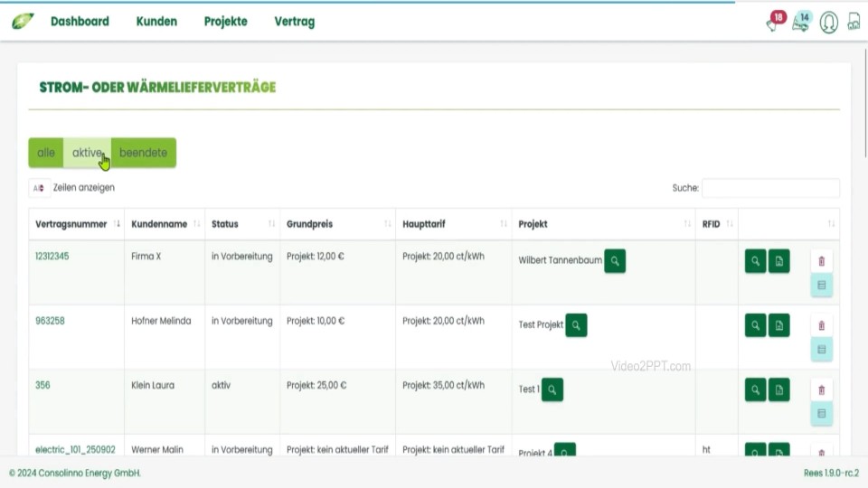
Task: View details magnifier for Klein Laura row
Action: coord(755,389)
